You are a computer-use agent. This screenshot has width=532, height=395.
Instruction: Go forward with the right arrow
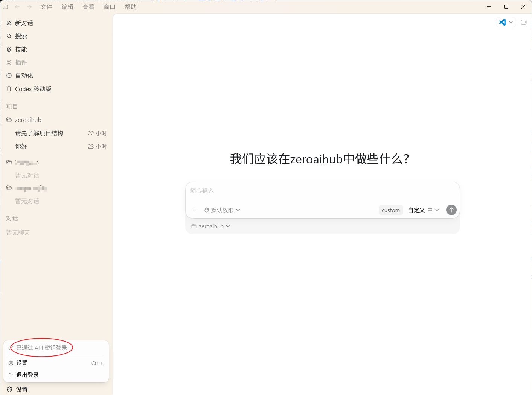(x=29, y=7)
